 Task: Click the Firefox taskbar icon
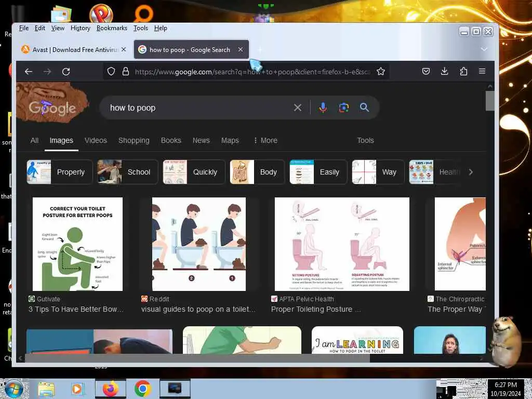tap(111, 389)
